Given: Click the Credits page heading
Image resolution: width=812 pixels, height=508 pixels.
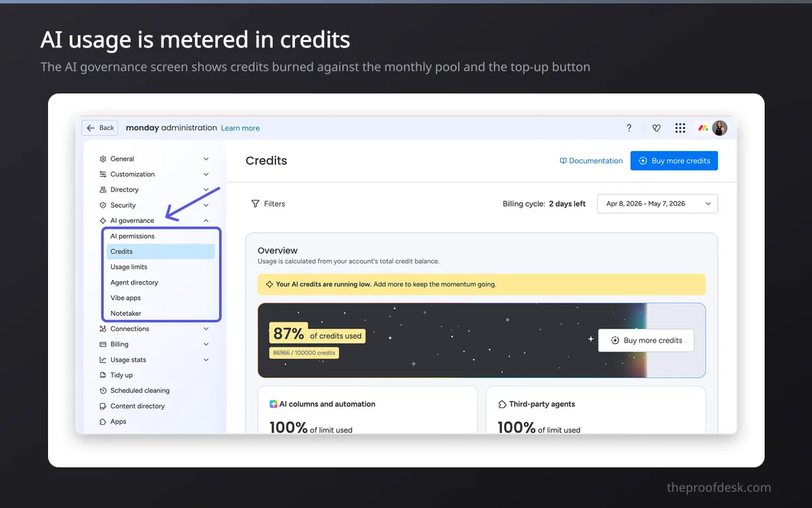Looking at the screenshot, I should [267, 161].
